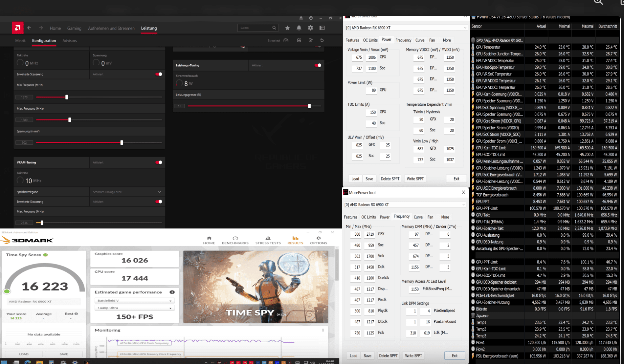Open 3DMark RESULTS tab
This screenshot has width=624, height=364.
[x=295, y=240]
